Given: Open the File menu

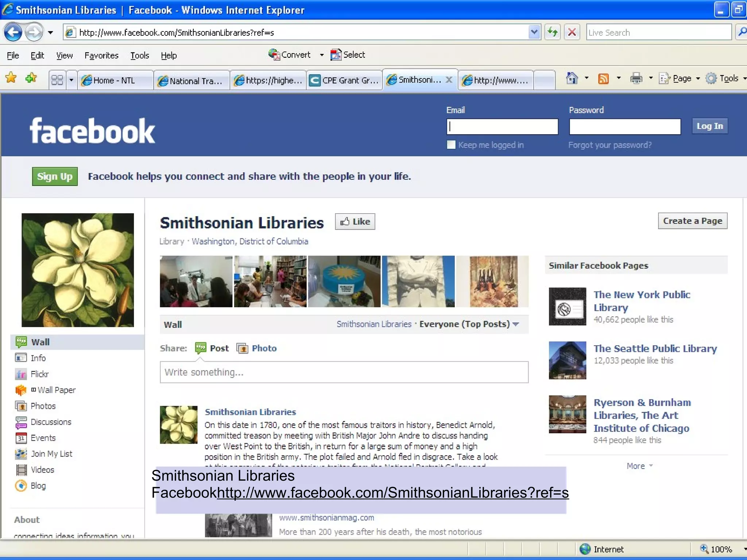Looking at the screenshot, I should coord(13,55).
